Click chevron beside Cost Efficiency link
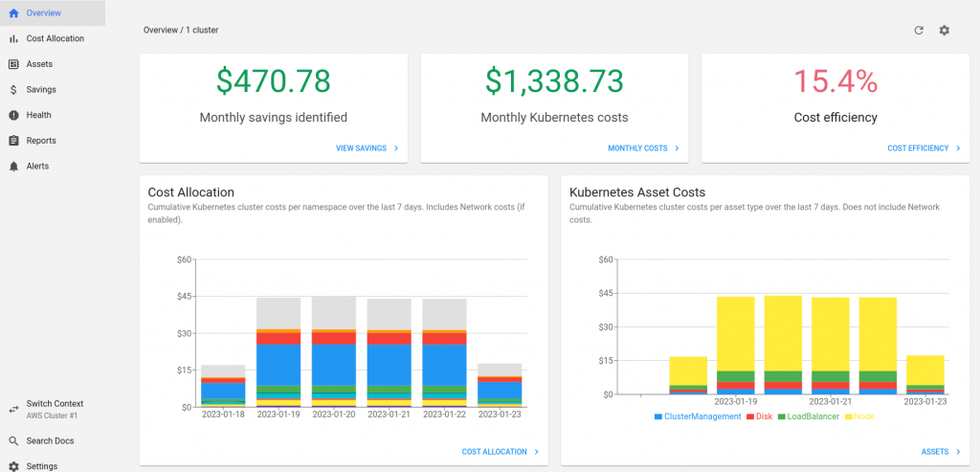Viewport: 980px width, 472px height. 959,148
